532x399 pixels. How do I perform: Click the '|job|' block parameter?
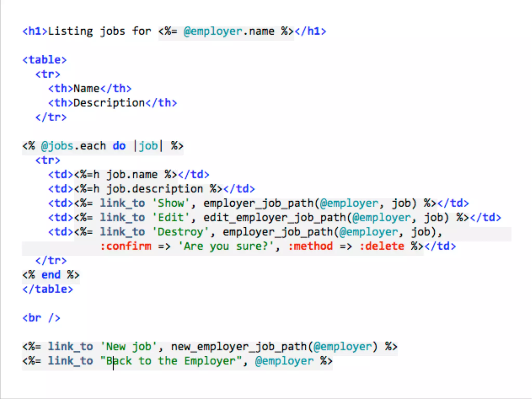pos(148,146)
